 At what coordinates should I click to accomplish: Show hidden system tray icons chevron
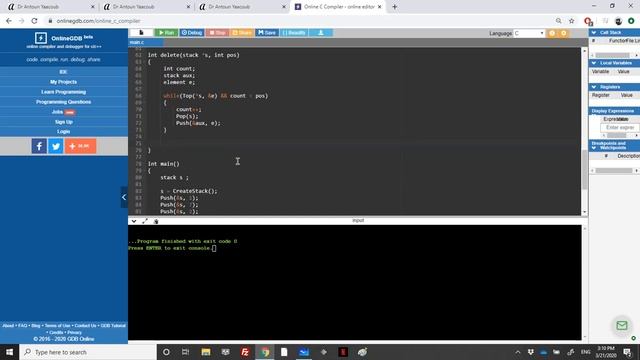click(x=518, y=352)
